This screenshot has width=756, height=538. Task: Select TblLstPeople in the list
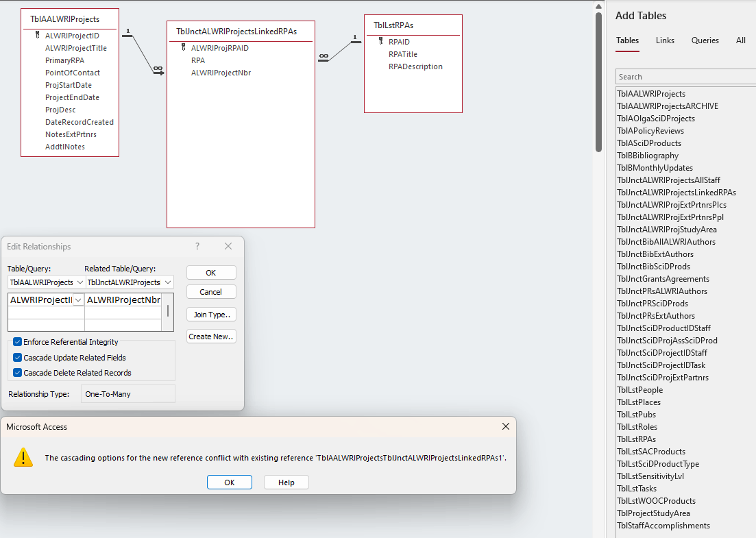639,390
